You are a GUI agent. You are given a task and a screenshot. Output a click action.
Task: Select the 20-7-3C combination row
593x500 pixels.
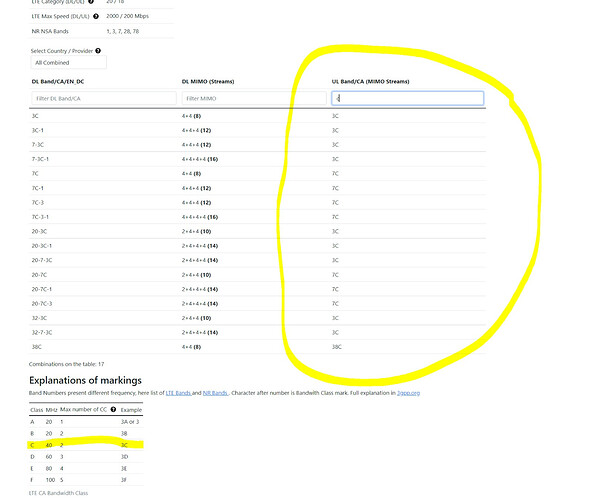point(257,260)
